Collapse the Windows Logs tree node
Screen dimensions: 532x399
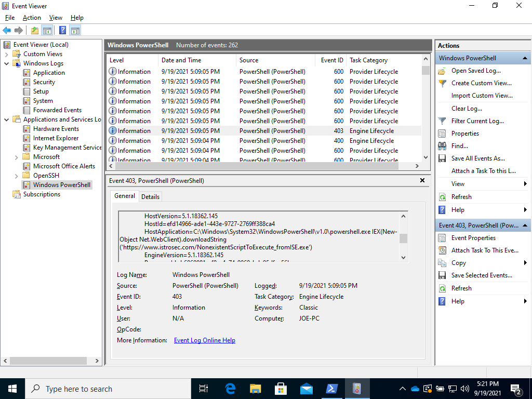[x=6, y=63]
